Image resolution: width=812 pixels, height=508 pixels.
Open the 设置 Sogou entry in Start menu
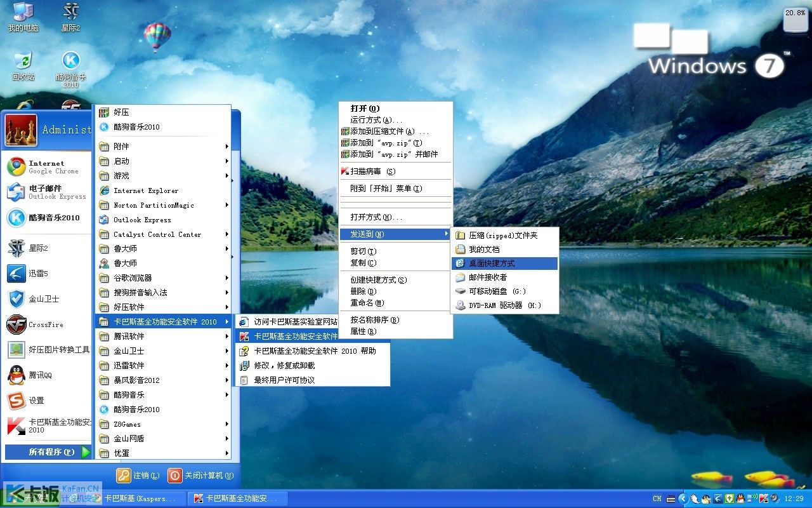pos(47,401)
